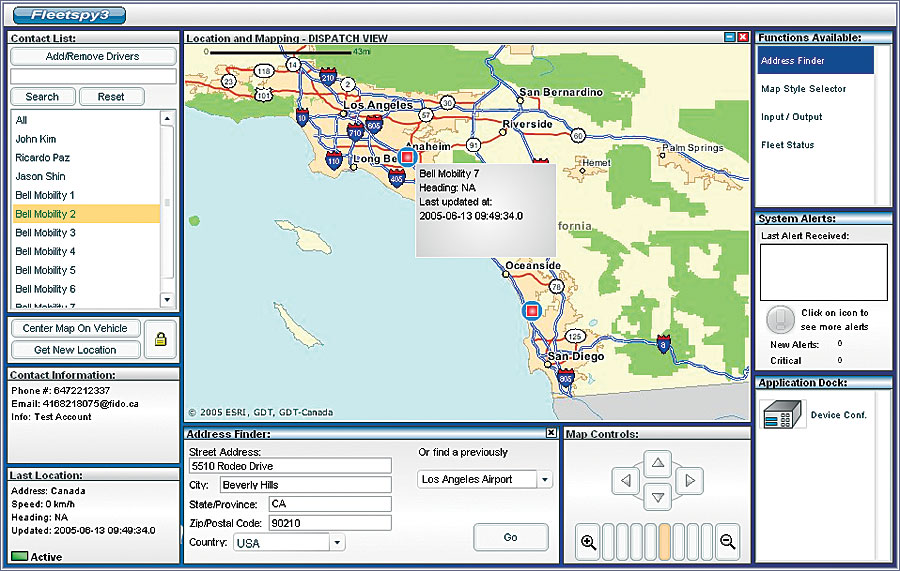Select Bell Mobility 3 in the contact list
This screenshot has width=900, height=571.
coord(86,232)
